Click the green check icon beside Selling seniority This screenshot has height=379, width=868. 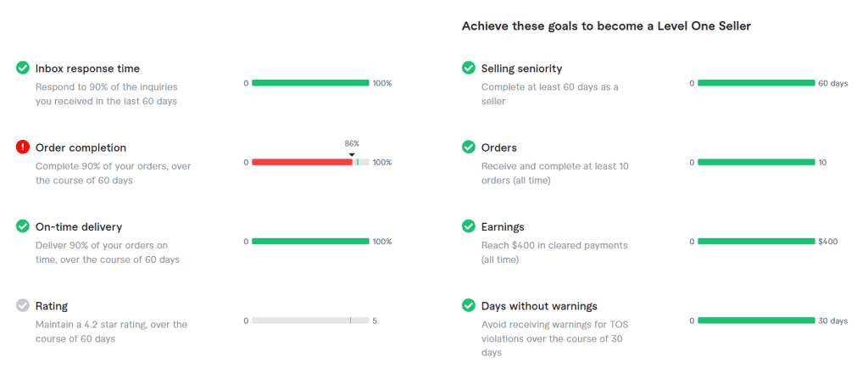tap(469, 68)
